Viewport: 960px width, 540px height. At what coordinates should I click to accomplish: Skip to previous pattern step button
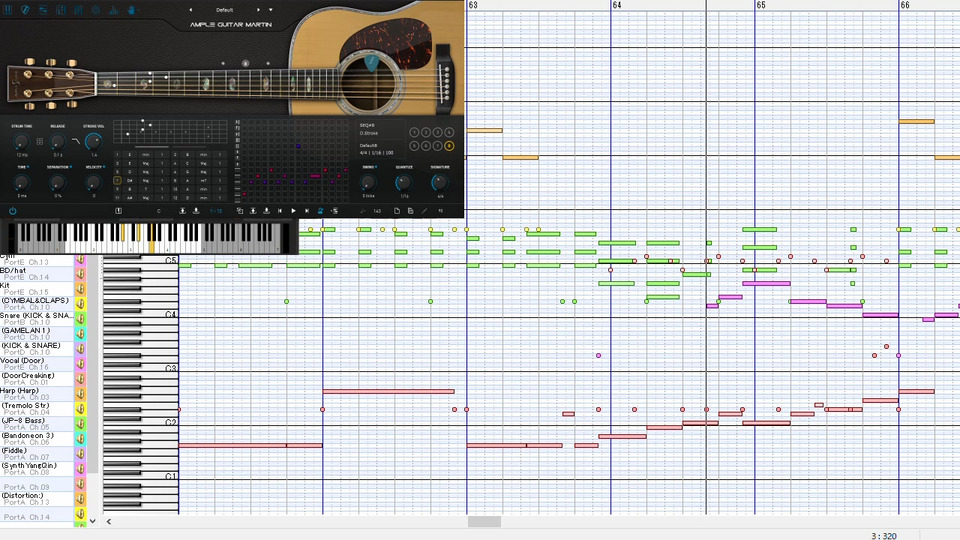[x=280, y=211]
